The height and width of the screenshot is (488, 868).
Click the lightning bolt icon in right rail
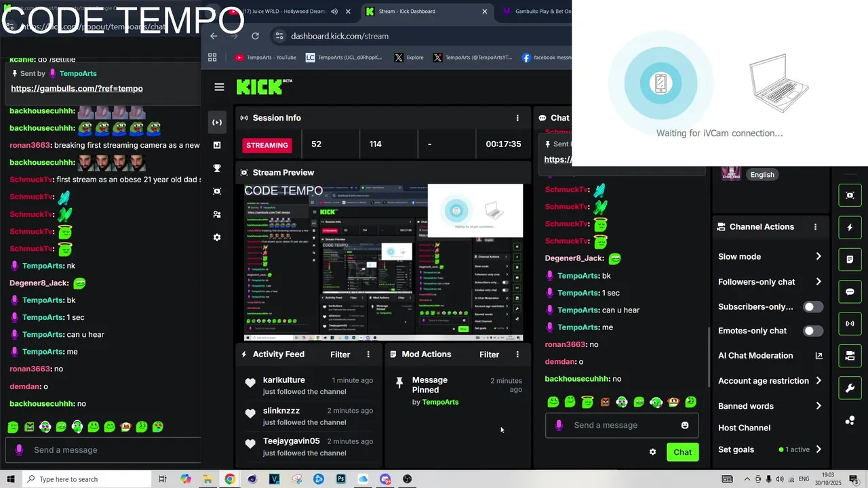point(850,228)
